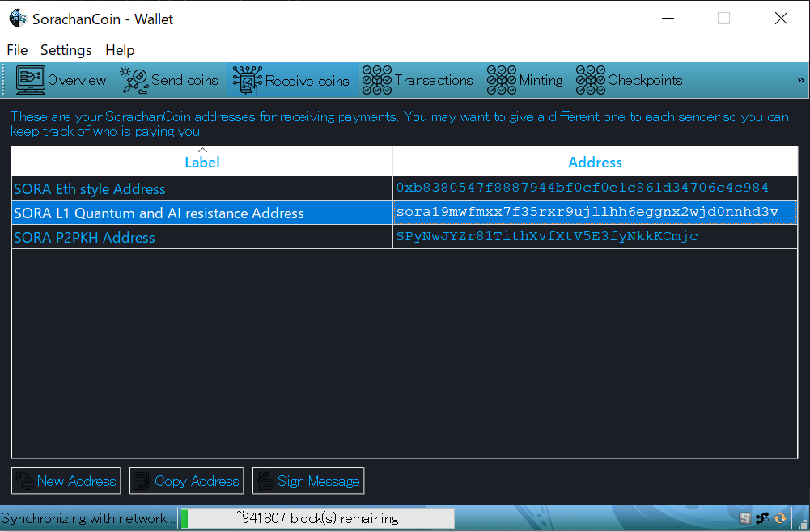Open the Settings menu

coord(66,50)
